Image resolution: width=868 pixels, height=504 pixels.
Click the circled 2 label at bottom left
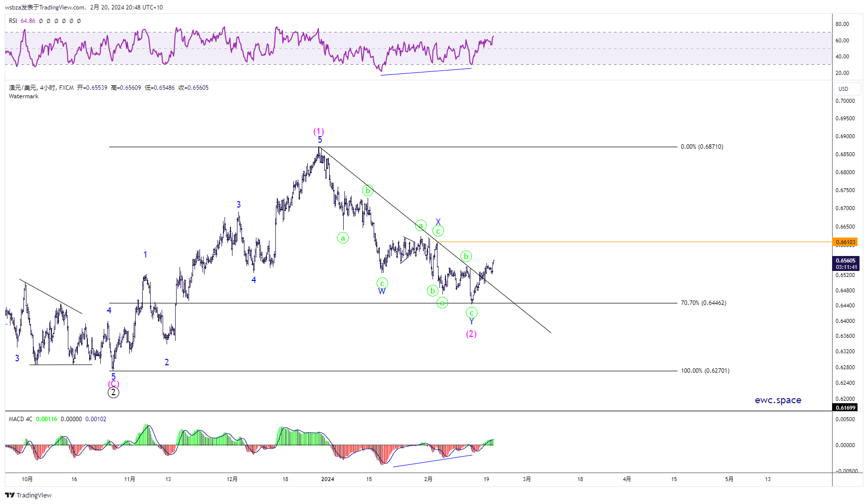pos(113,392)
